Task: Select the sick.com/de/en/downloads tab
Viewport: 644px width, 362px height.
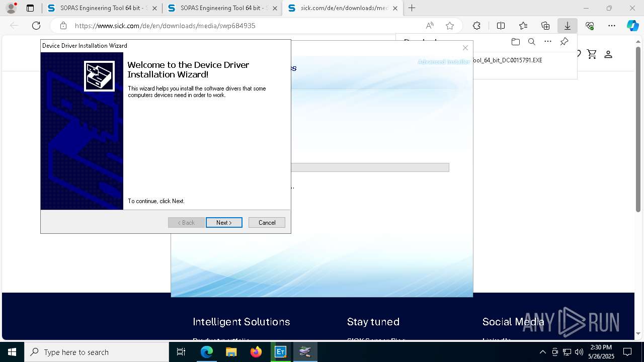Action: pos(342,8)
